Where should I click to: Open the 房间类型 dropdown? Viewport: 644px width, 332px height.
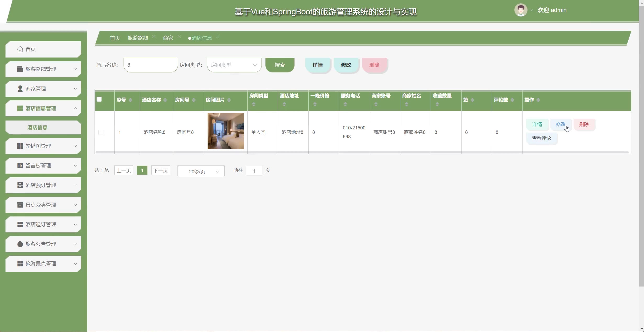tap(234, 65)
